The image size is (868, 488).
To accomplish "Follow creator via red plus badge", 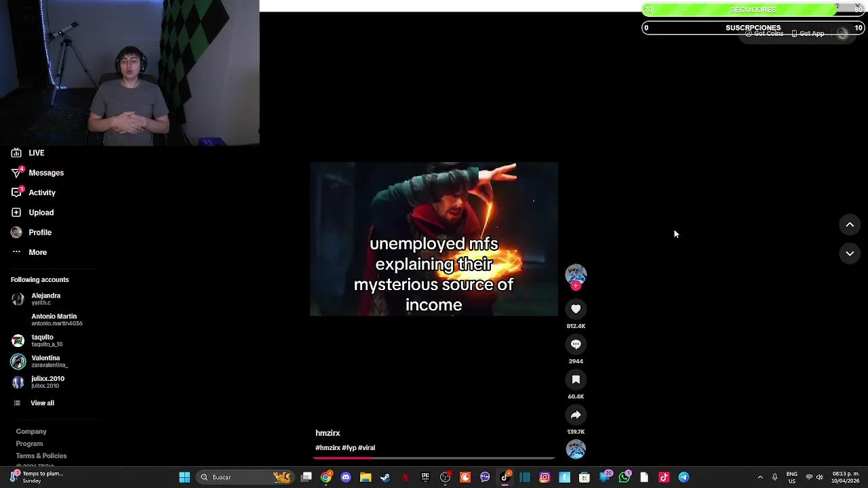I will click(x=576, y=286).
